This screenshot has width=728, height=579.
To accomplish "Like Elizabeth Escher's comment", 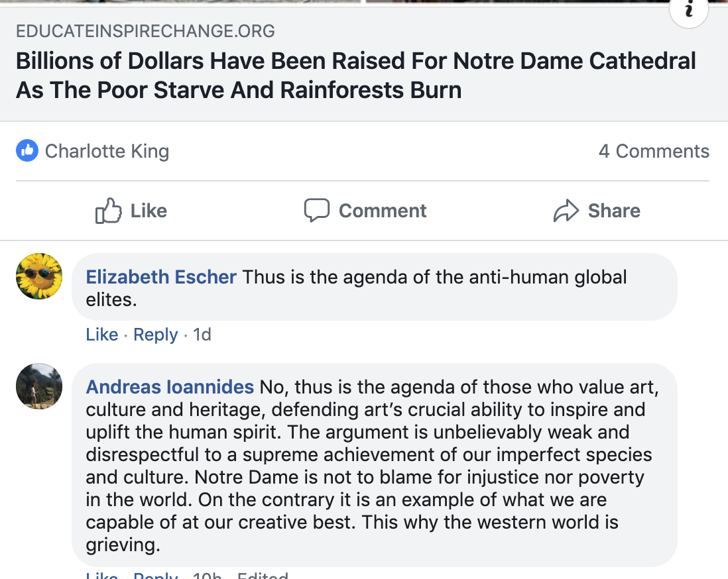I will [101, 335].
